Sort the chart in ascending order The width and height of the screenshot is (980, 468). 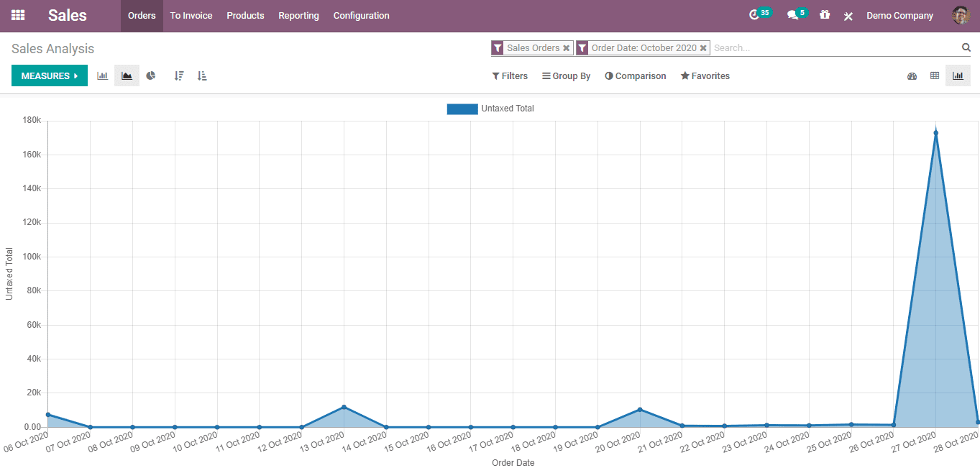pos(202,75)
